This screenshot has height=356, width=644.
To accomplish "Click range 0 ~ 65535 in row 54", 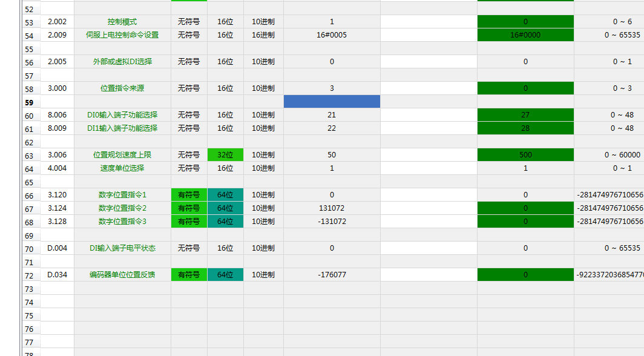I will tap(622, 35).
